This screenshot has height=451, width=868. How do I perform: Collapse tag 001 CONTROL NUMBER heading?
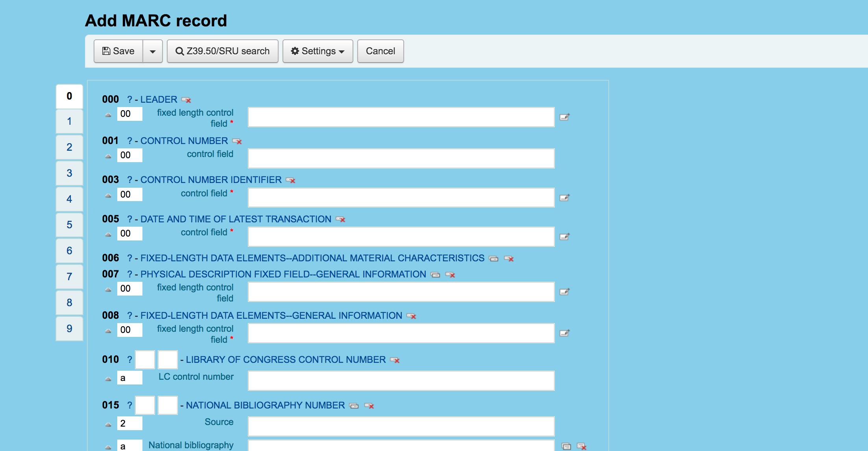tap(184, 141)
